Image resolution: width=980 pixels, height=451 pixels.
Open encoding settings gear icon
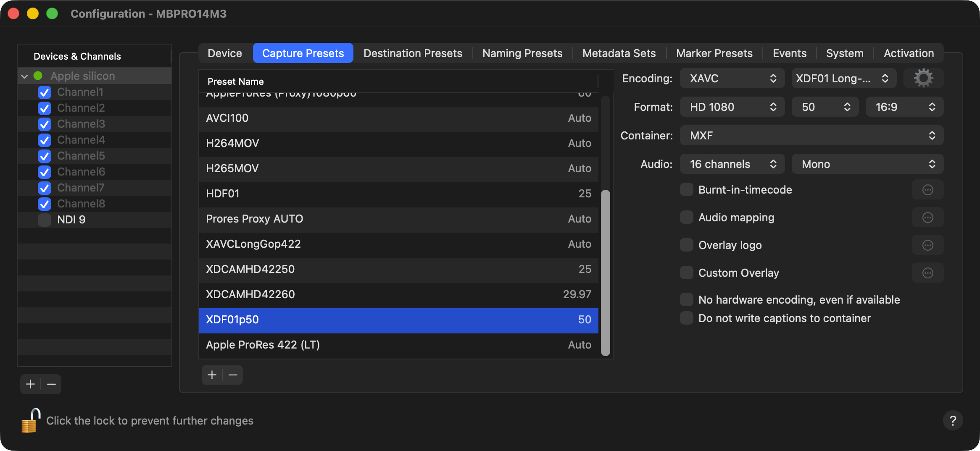click(923, 79)
